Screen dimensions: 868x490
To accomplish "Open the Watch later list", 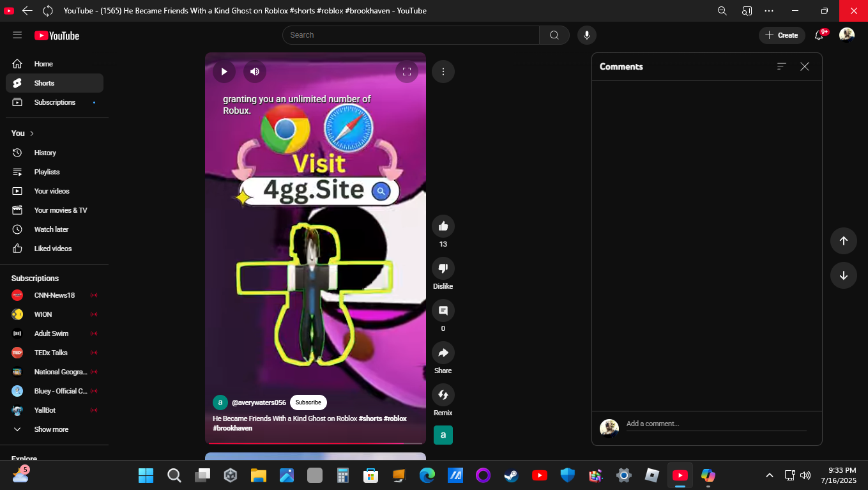I will 54,229.
